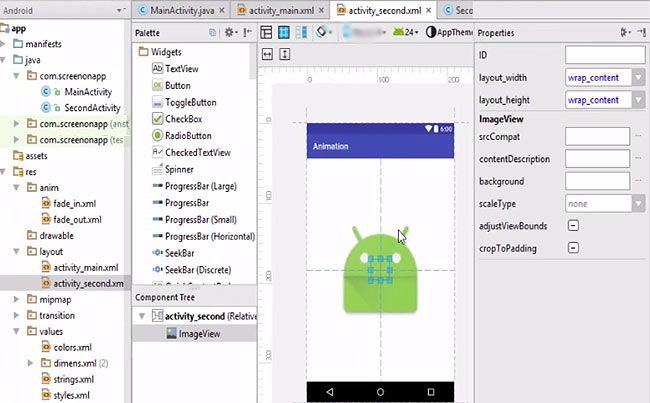Screen dimensions: 650x403
Task: Show design and blueprint icon
Action: [301, 32]
